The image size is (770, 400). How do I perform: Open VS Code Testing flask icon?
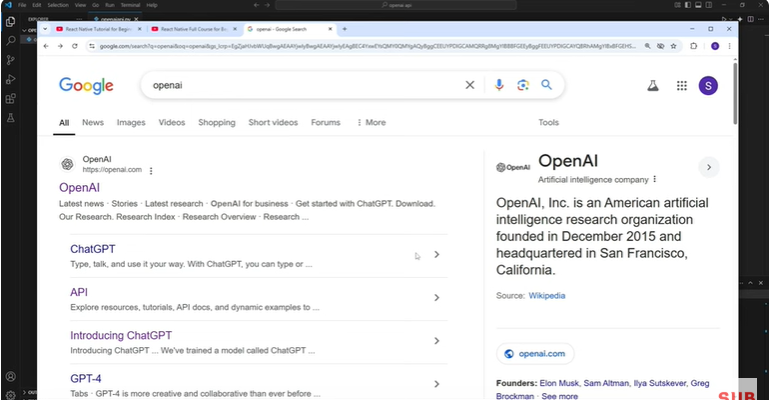10,118
